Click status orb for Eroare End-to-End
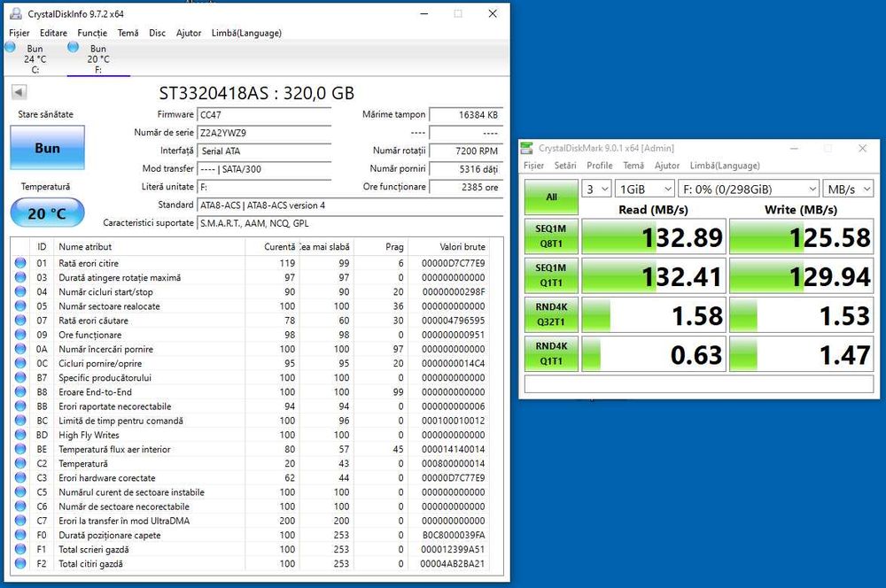The height and width of the screenshot is (588, 886). click(x=20, y=391)
